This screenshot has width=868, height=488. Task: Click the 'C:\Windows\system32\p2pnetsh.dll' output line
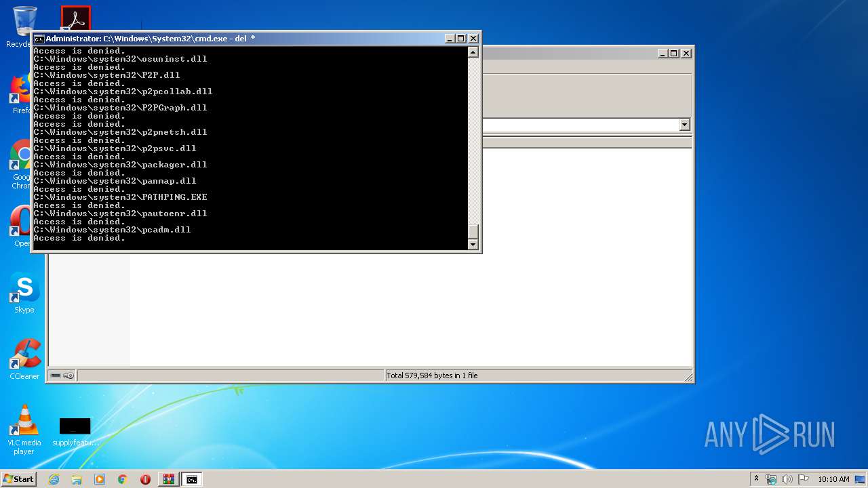point(120,132)
